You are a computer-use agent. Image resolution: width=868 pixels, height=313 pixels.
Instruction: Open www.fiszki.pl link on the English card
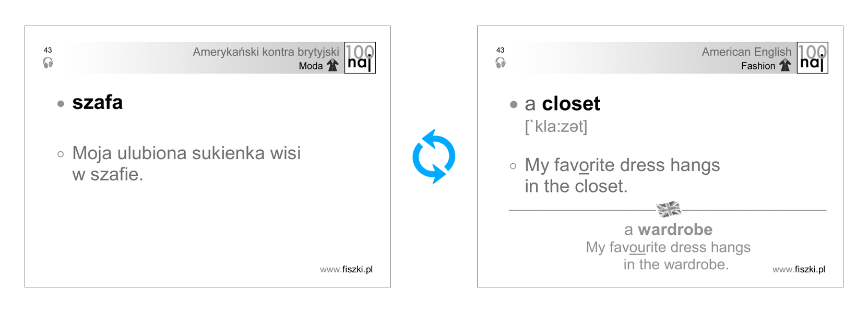click(x=799, y=269)
